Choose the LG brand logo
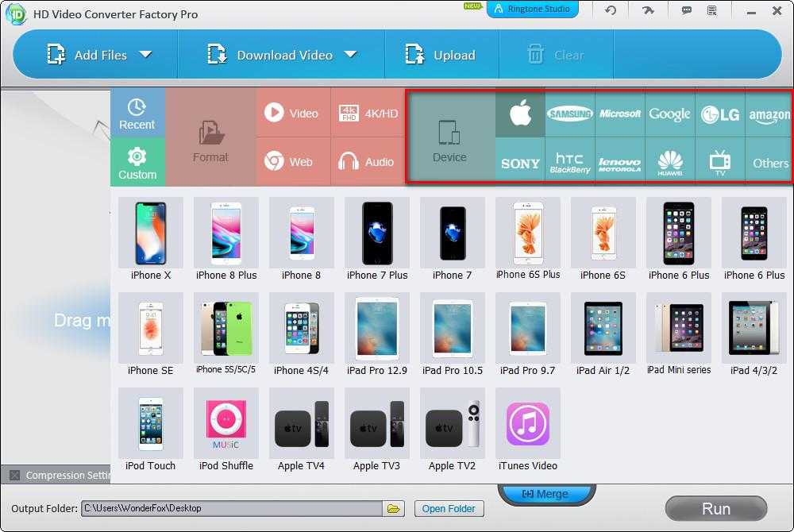The image size is (794, 532). (x=719, y=114)
